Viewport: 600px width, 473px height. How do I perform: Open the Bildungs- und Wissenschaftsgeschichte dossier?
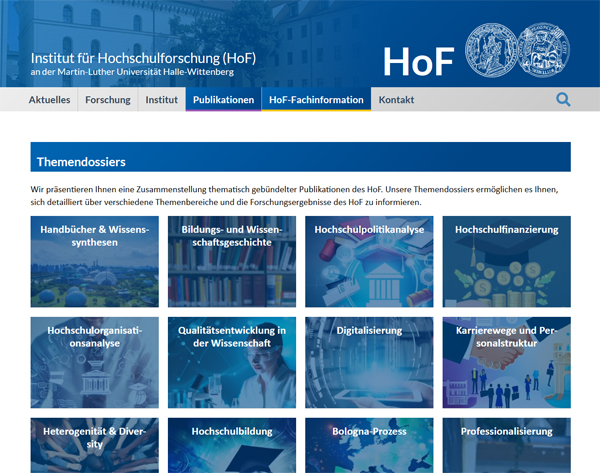point(232,261)
